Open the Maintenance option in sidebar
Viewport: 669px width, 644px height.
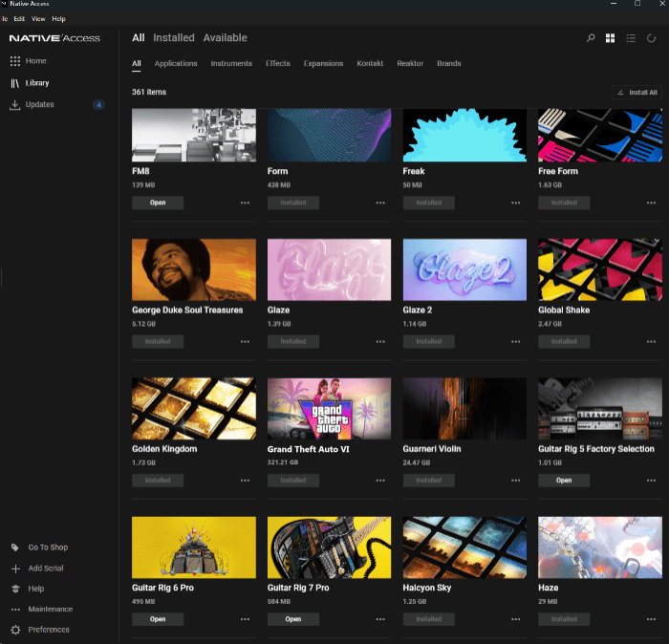tap(50, 610)
